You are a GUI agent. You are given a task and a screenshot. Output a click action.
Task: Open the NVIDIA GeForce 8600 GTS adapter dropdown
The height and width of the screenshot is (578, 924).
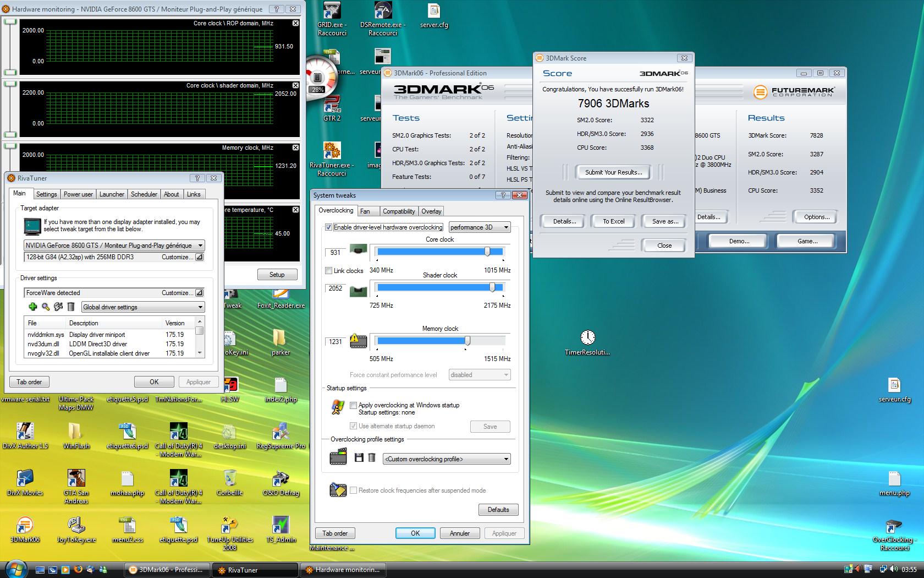coord(114,246)
